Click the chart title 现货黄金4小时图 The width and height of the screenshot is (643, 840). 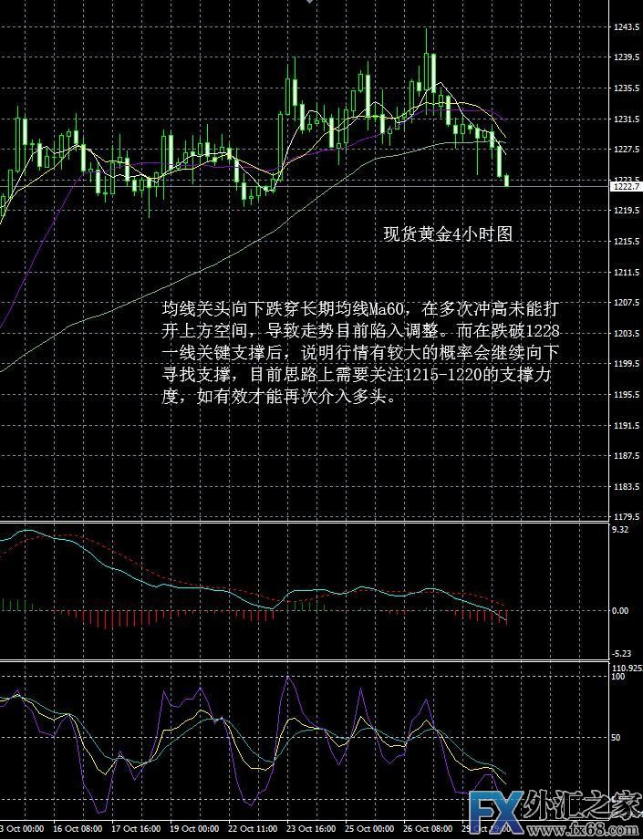pyautogui.click(x=448, y=234)
